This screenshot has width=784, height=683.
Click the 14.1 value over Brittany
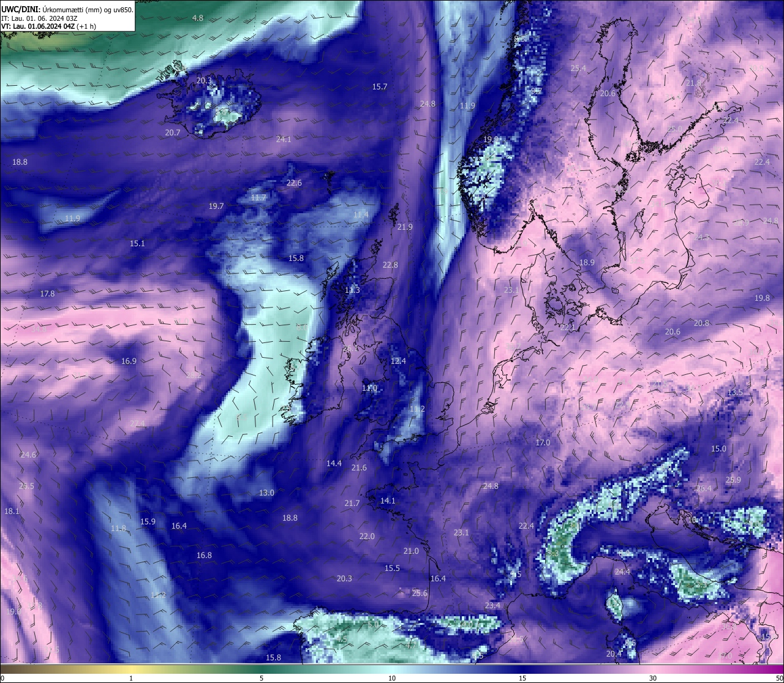388,501
